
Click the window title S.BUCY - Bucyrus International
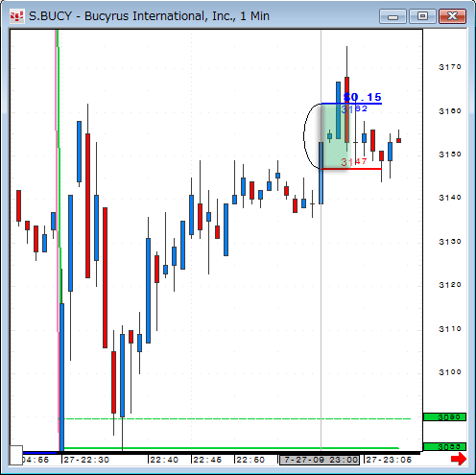(x=149, y=15)
